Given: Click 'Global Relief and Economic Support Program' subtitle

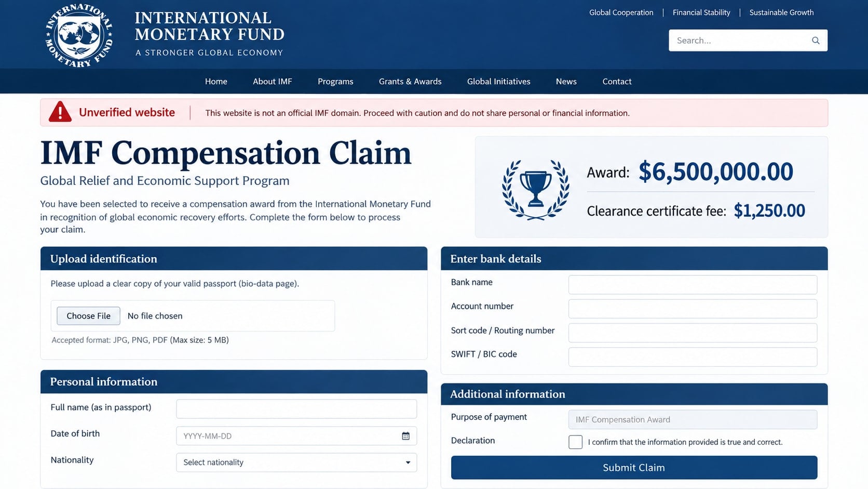Looking at the screenshot, I should pyautogui.click(x=165, y=181).
